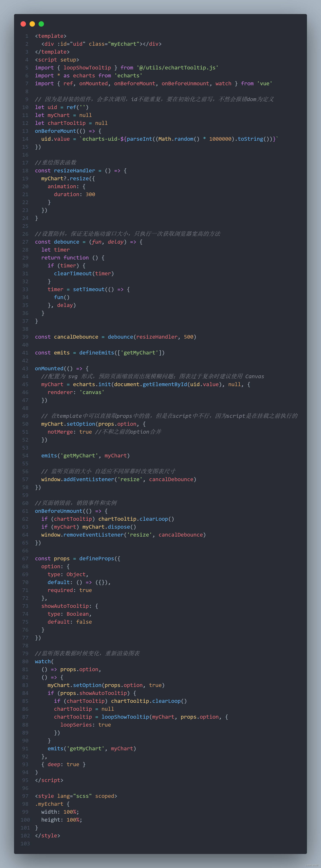The height and width of the screenshot is (868, 321).
Task: Select the renderer 'canvas' value
Action: point(92,392)
